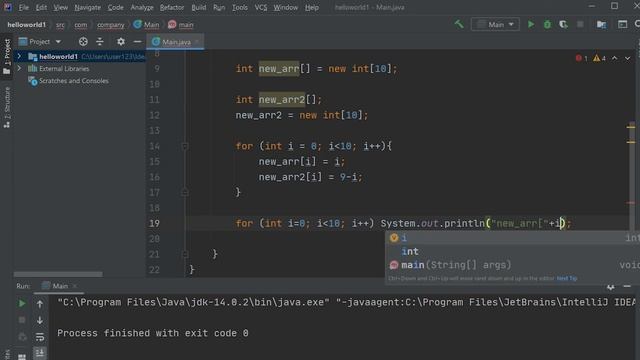640x360 pixels.
Task: Run Main with the green play icon
Action: (x=531, y=24)
